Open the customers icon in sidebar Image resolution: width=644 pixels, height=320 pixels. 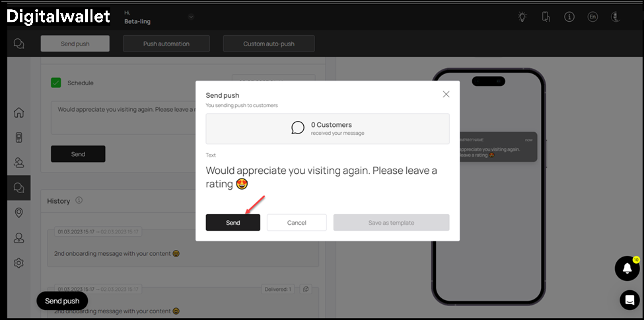(18, 163)
